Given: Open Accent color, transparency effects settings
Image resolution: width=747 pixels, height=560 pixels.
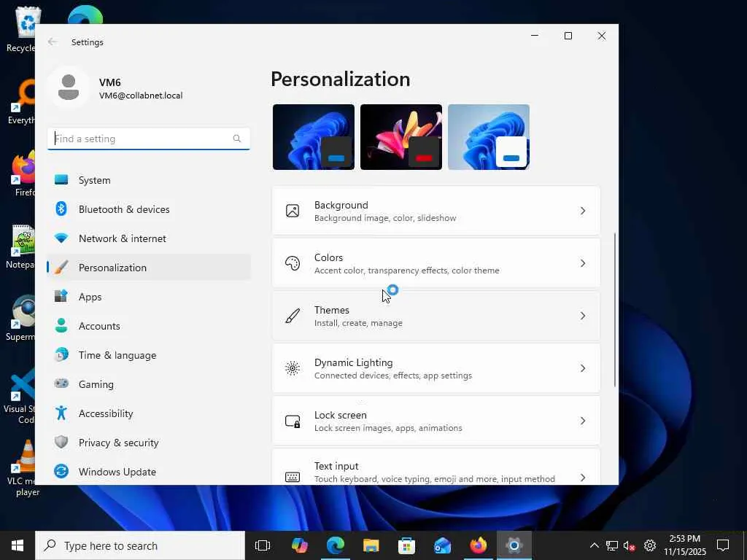Looking at the screenshot, I should click(436, 262).
